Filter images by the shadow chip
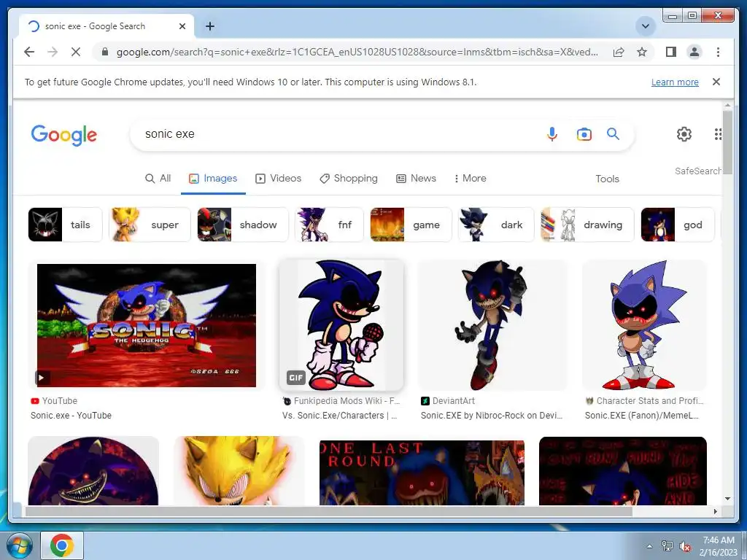The height and width of the screenshot is (560, 747). (x=242, y=225)
